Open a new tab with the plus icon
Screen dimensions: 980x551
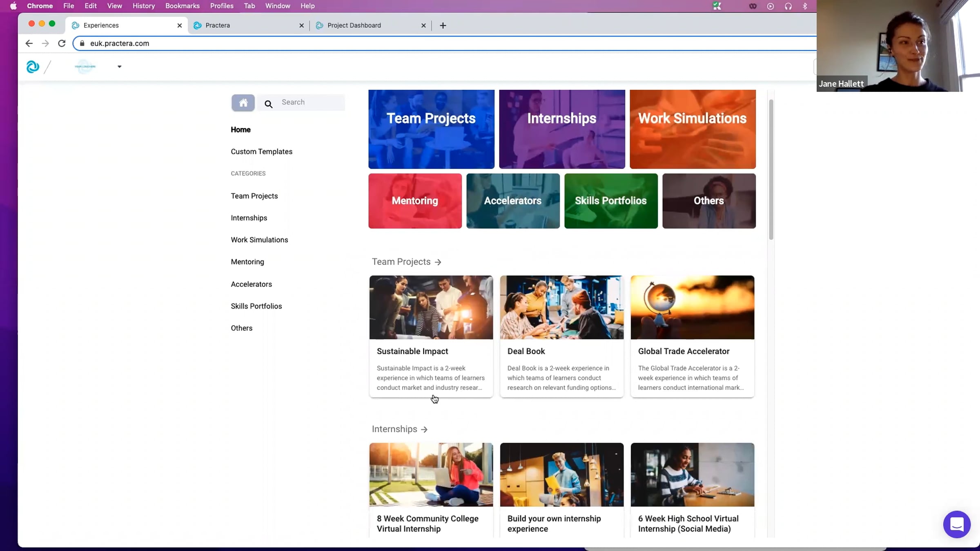[443, 25]
